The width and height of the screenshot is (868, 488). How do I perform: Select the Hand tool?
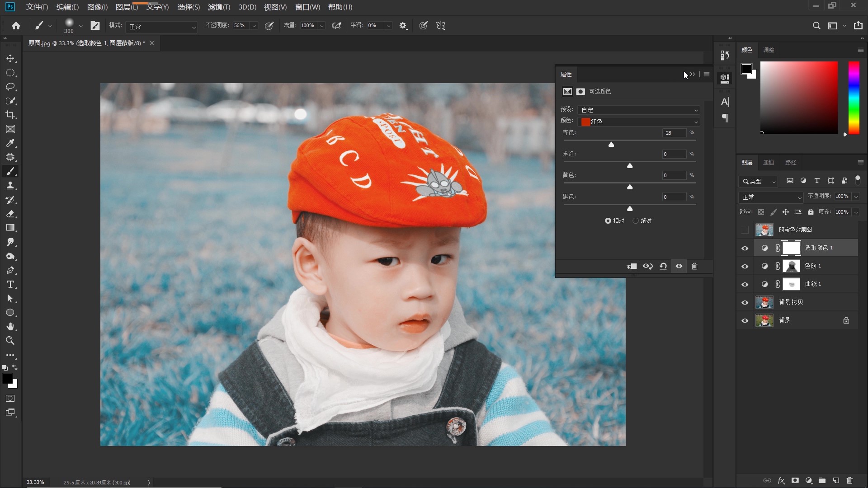point(10,327)
